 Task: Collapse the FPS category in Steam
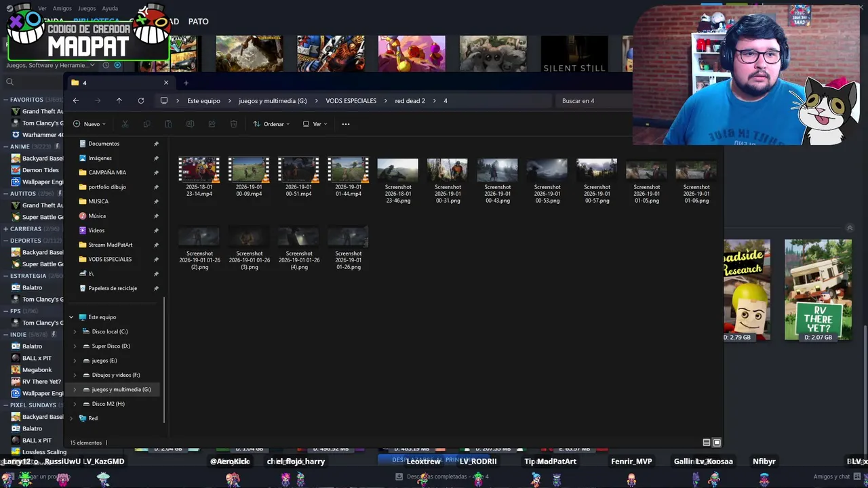[6, 311]
